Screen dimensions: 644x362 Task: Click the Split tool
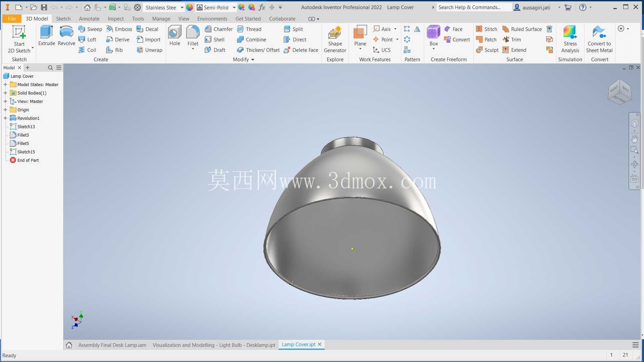(293, 29)
